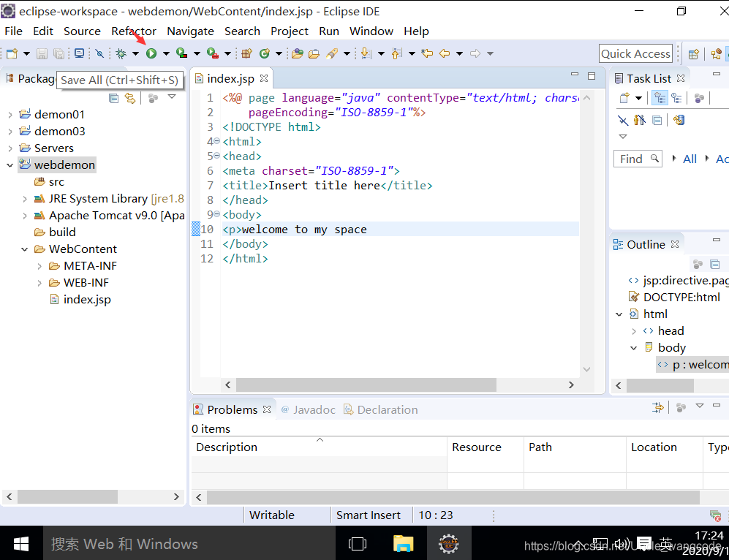
Task: Click Synchronize Changed icon in Task List
Action: pyautogui.click(x=679, y=121)
